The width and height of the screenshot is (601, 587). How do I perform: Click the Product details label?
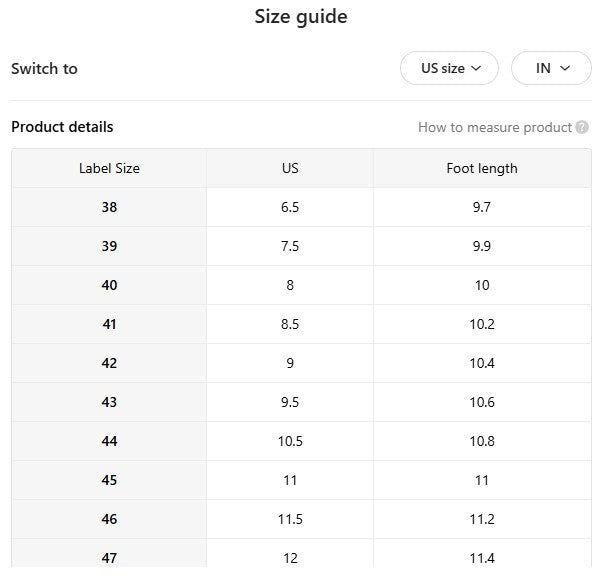62,127
